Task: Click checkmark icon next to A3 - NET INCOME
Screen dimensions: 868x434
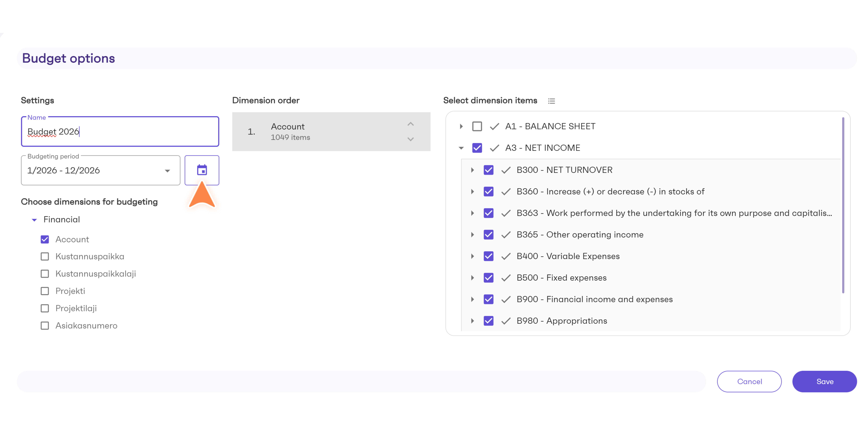Action: tap(494, 148)
